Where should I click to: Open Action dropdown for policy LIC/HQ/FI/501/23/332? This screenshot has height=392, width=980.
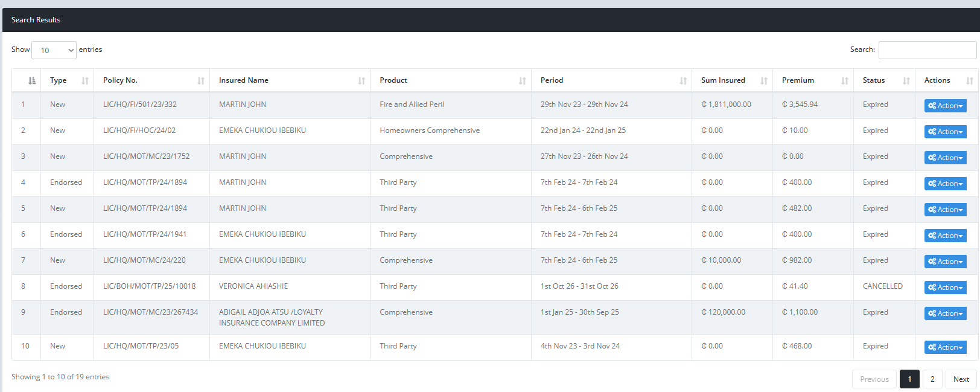tap(945, 106)
